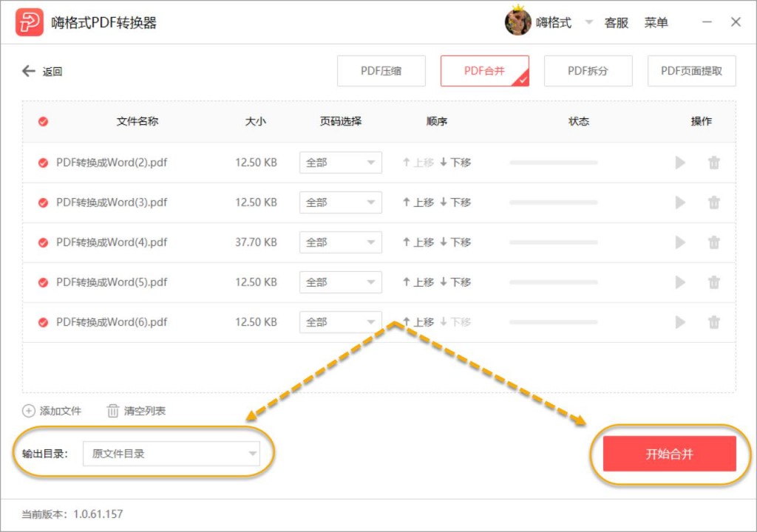Switch to the PDF拆分 tab
The image size is (757, 532).
pyautogui.click(x=588, y=71)
